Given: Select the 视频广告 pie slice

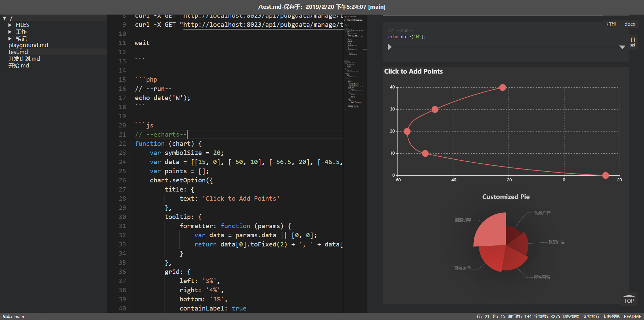Looking at the screenshot, I should pyautogui.click(x=512, y=235).
